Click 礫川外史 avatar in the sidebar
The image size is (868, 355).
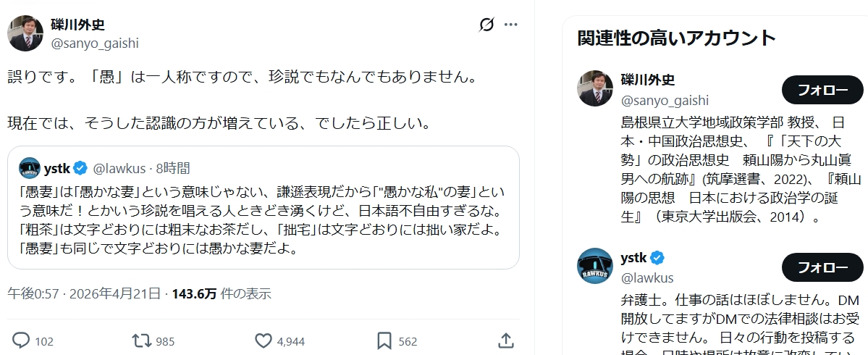595,88
